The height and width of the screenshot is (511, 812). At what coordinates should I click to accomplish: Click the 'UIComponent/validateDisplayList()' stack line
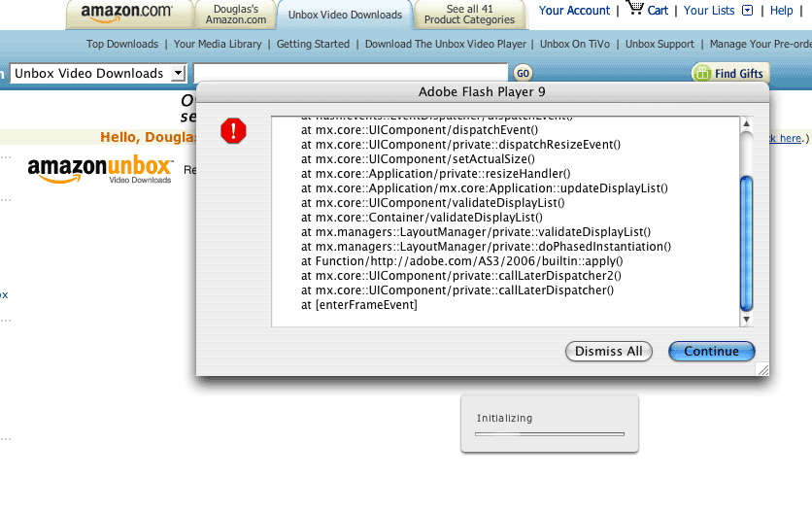(433, 203)
